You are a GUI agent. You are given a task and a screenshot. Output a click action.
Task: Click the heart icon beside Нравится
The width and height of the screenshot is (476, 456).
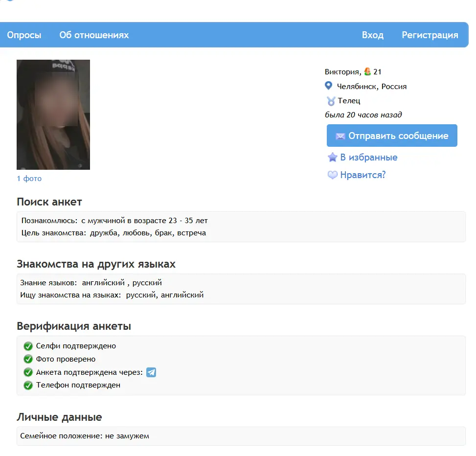click(x=333, y=175)
